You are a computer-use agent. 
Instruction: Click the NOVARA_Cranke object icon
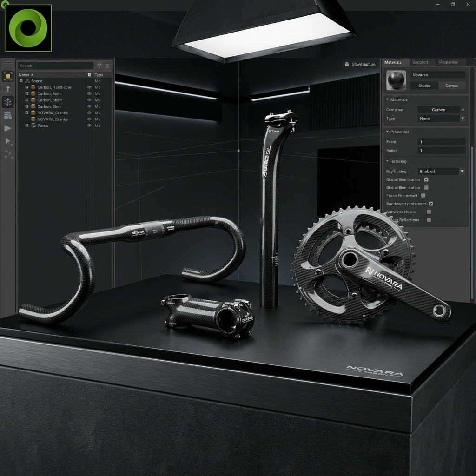[33, 112]
